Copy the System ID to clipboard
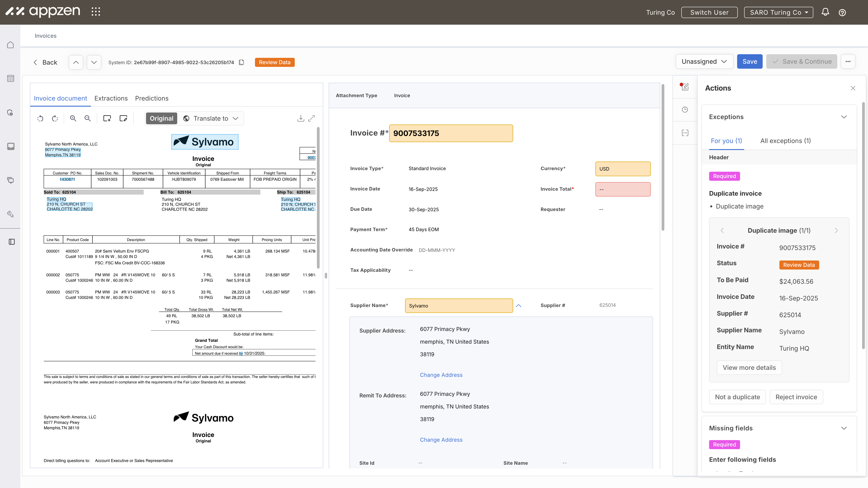Screen dimensions: 868x488 pos(241,62)
